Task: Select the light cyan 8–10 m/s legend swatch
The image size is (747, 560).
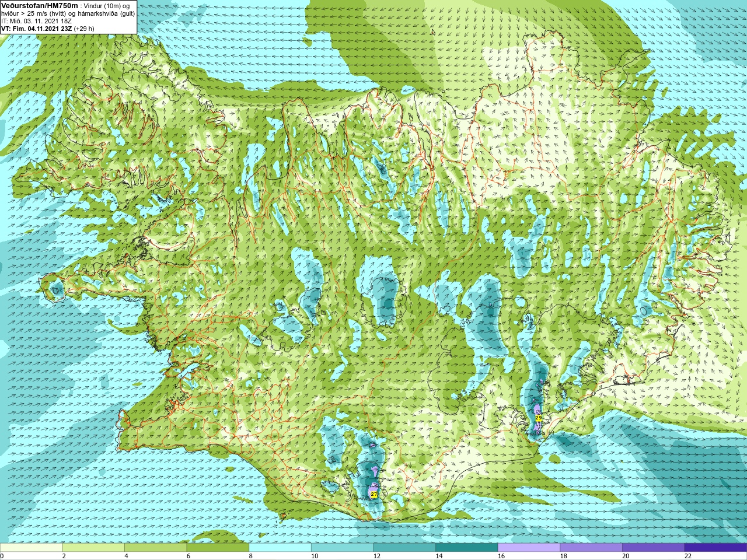Action: coord(280,548)
